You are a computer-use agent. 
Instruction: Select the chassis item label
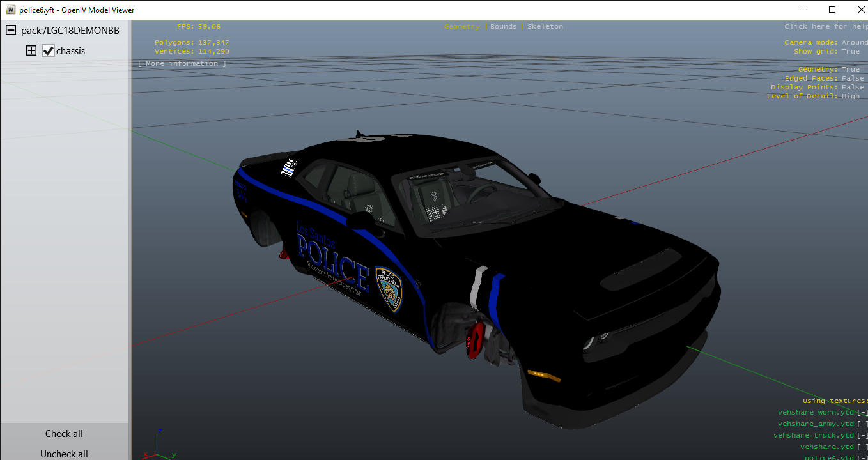(x=70, y=51)
